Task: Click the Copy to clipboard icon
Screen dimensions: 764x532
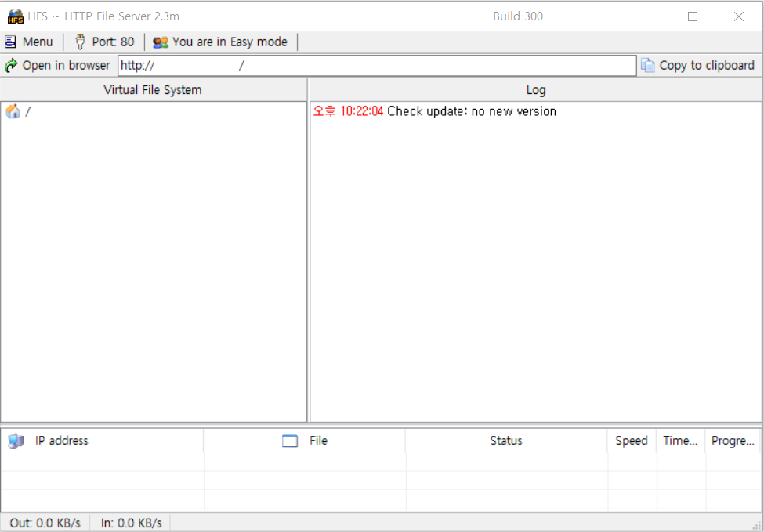Action: point(647,65)
